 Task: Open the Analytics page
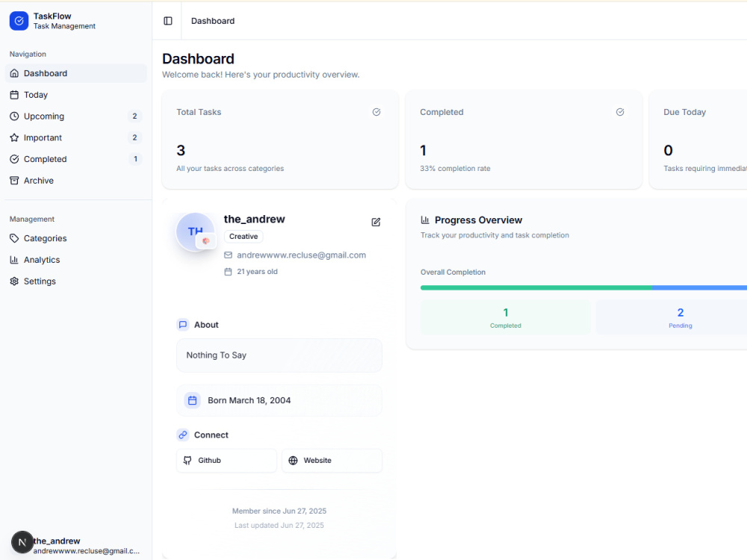75,260
